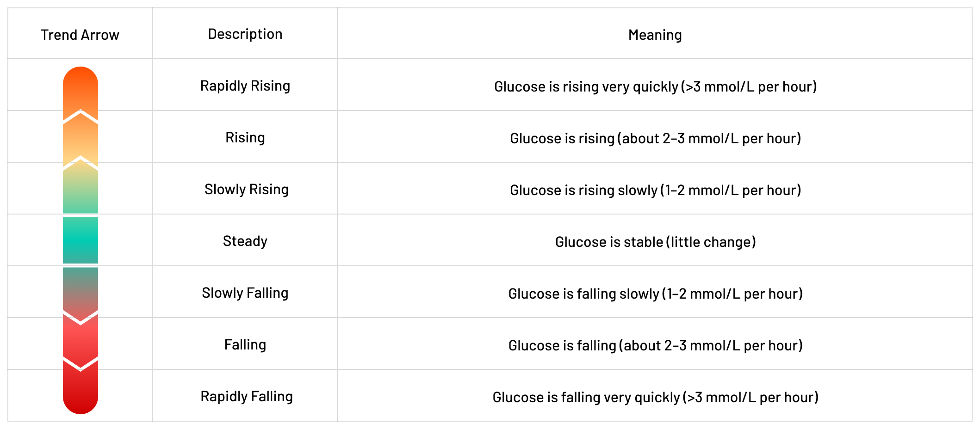Click the Steady teal square segment

pos(80,240)
